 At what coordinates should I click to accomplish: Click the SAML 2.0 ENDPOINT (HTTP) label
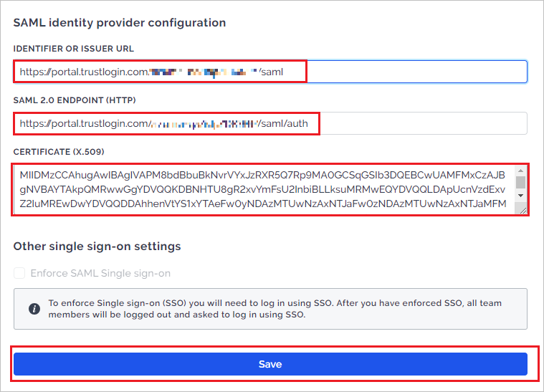pos(75,100)
